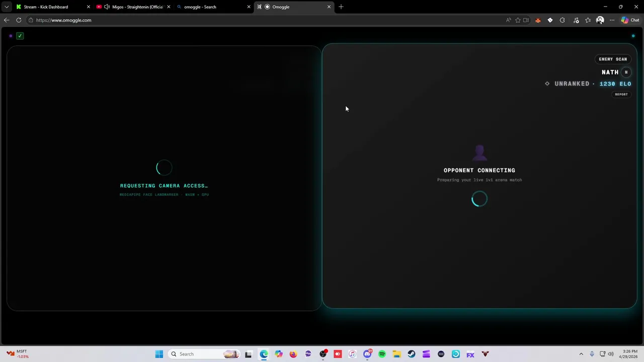Image resolution: width=644 pixels, height=362 pixels.
Task: Open File Explorer from the taskbar
Action: point(396,354)
